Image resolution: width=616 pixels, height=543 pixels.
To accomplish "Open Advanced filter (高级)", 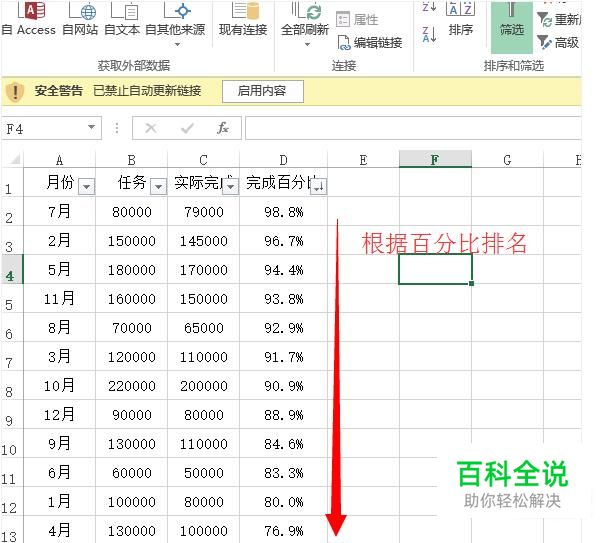I will (558, 42).
